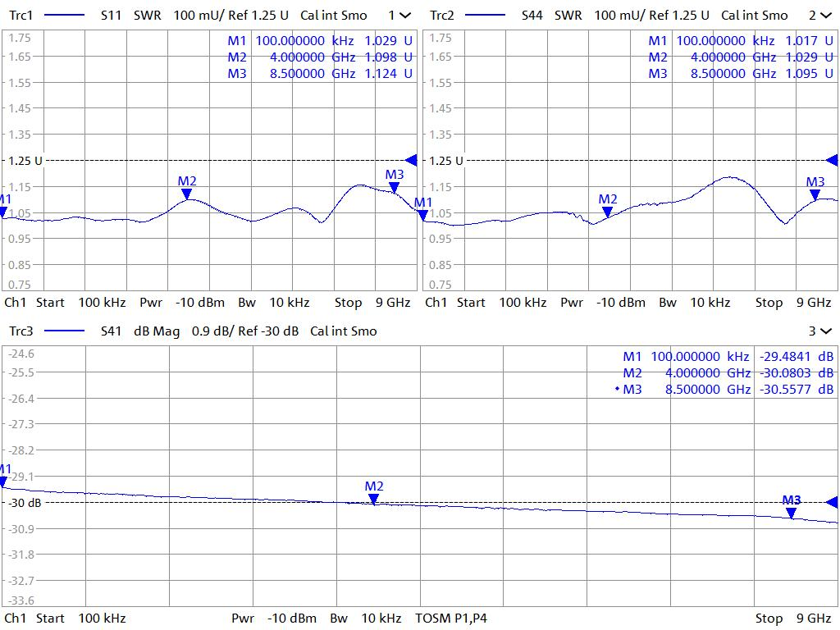Select the Trc1 trace label
This screenshot has height=630, width=840.
coord(21,16)
